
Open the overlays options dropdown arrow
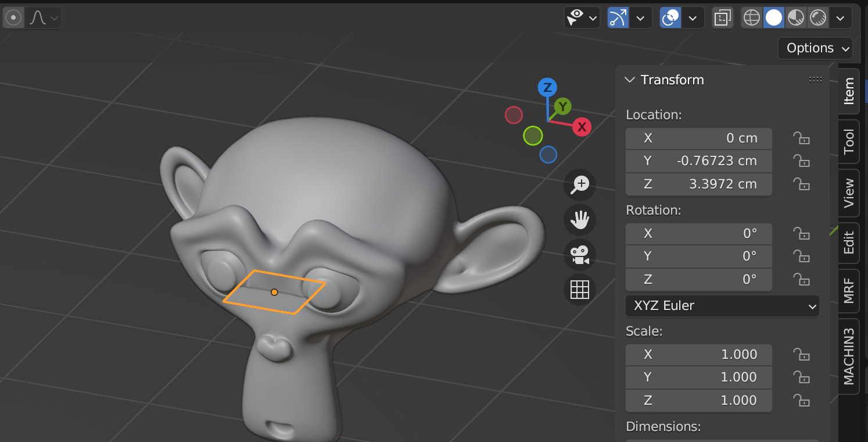693,18
